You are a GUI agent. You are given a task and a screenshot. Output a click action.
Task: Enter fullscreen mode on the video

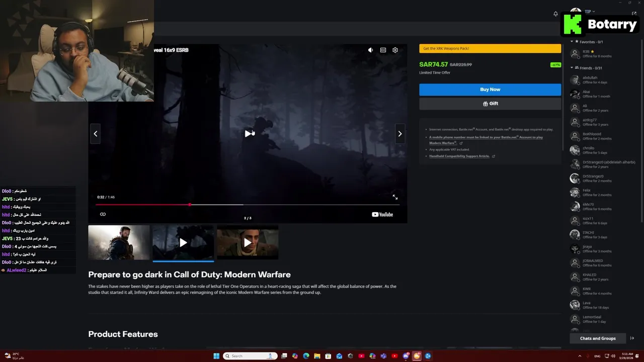point(395,197)
